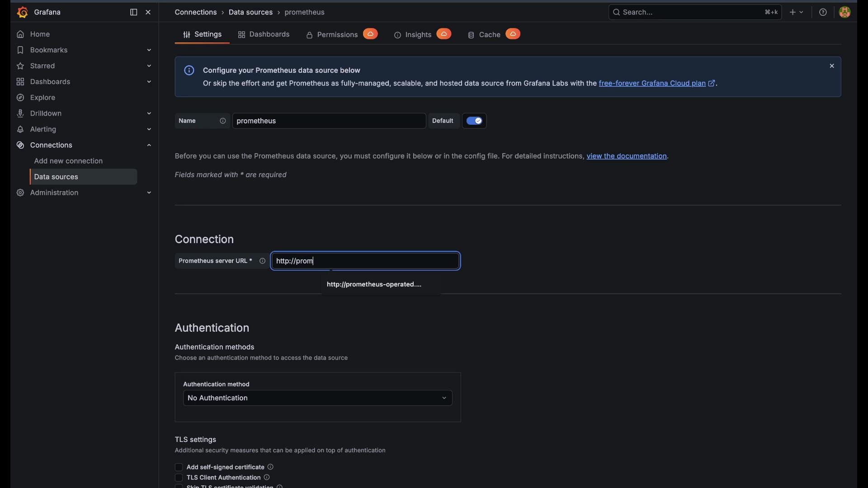
Task: Switch to the Insights tab
Action: point(413,35)
